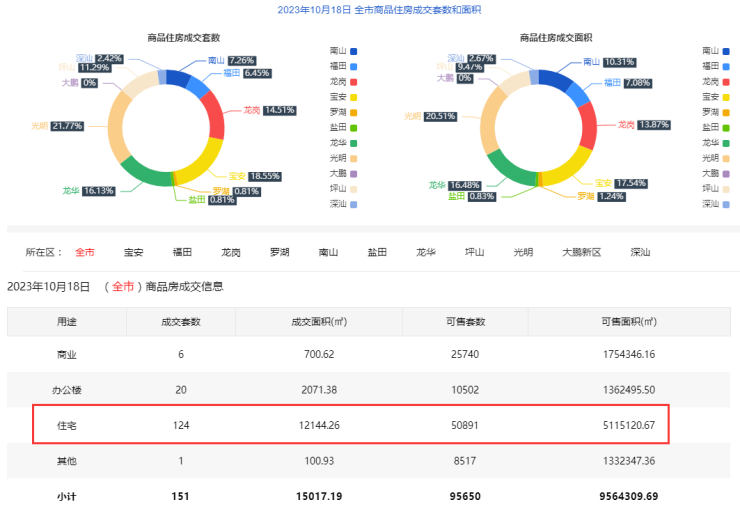This screenshot has height=516, width=740.
Task: Click the 宝安 17.54% label on 成交面积 chart
Action: pos(621,183)
